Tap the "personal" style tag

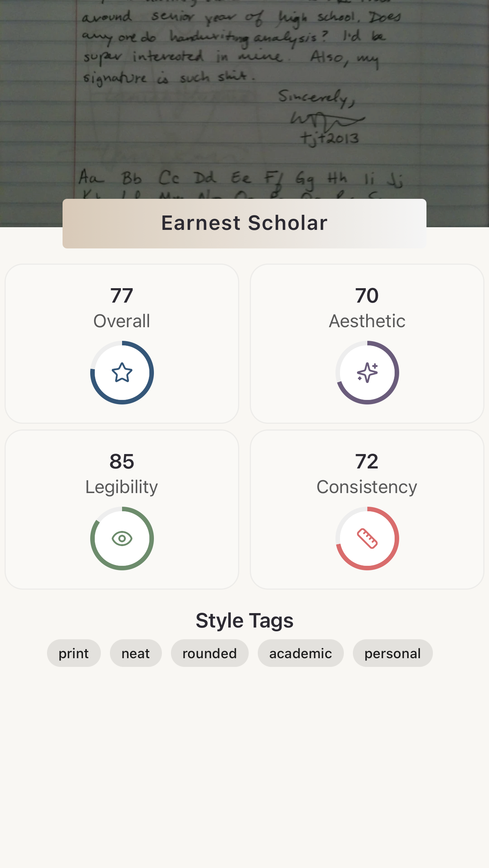(393, 653)
